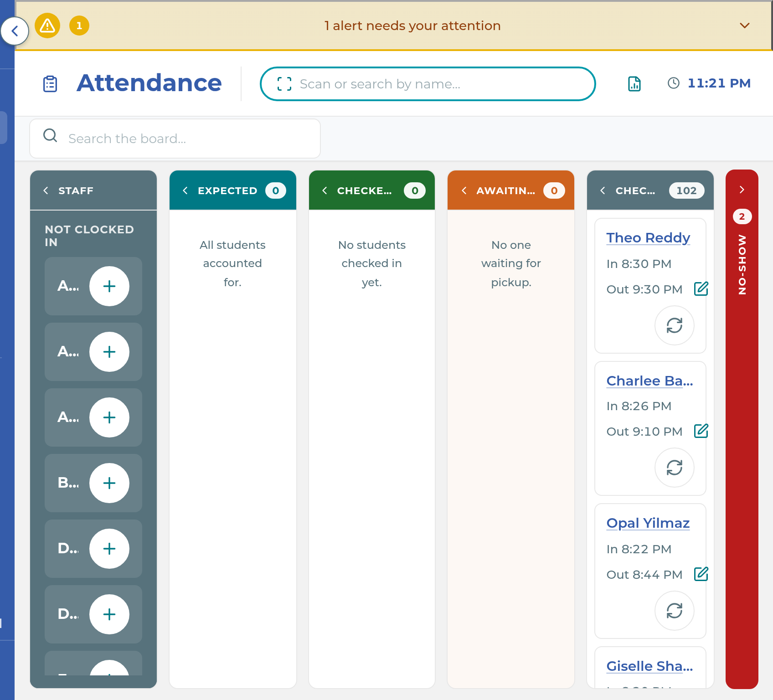Edit Opal Yilmaz's Out 8:44 PM time
773x700 pixels.
pos(701,574)
